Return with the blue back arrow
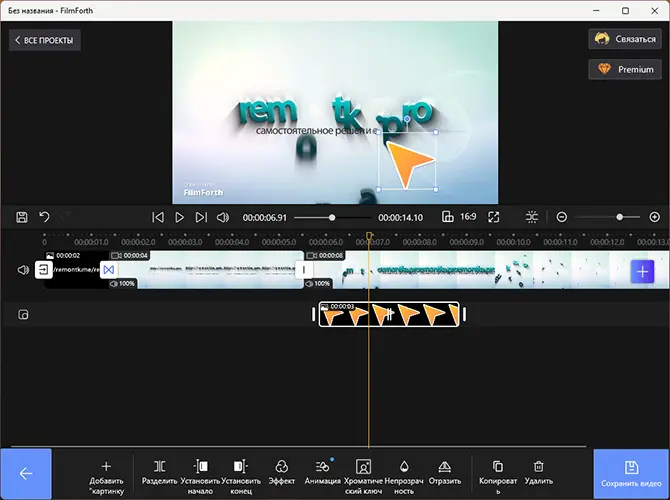The height and width of the screenshot is (500, 670). (x=26, y=474)
